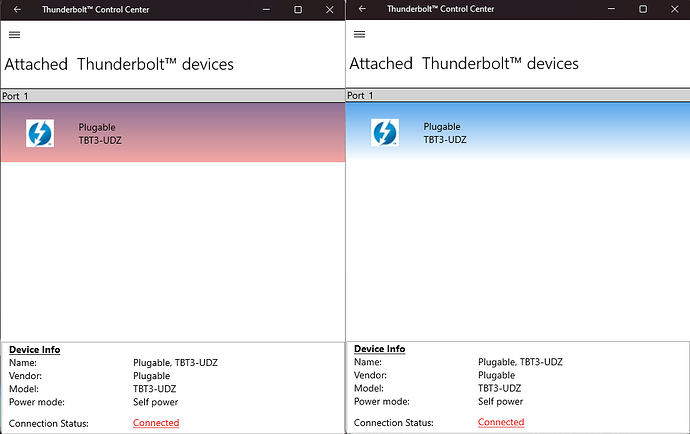This screenshot has height=434, width=690.
Task: Select Plugable TBT3-UDZ device in right window
Action: click(x=518, y=132)
